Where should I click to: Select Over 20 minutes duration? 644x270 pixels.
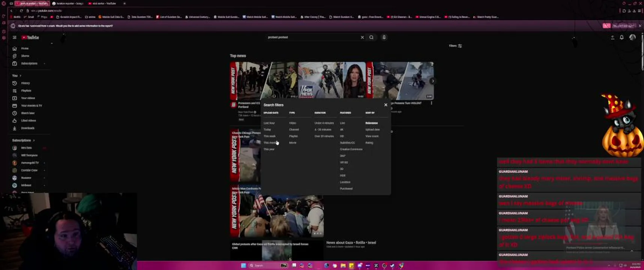pos(324,136)
